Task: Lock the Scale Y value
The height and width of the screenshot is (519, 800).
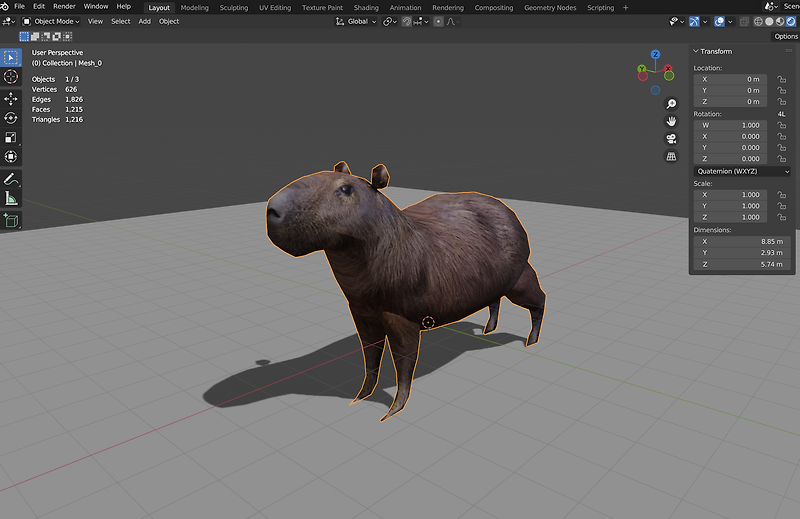Action: pyautogui.click(x=781, y=206)
